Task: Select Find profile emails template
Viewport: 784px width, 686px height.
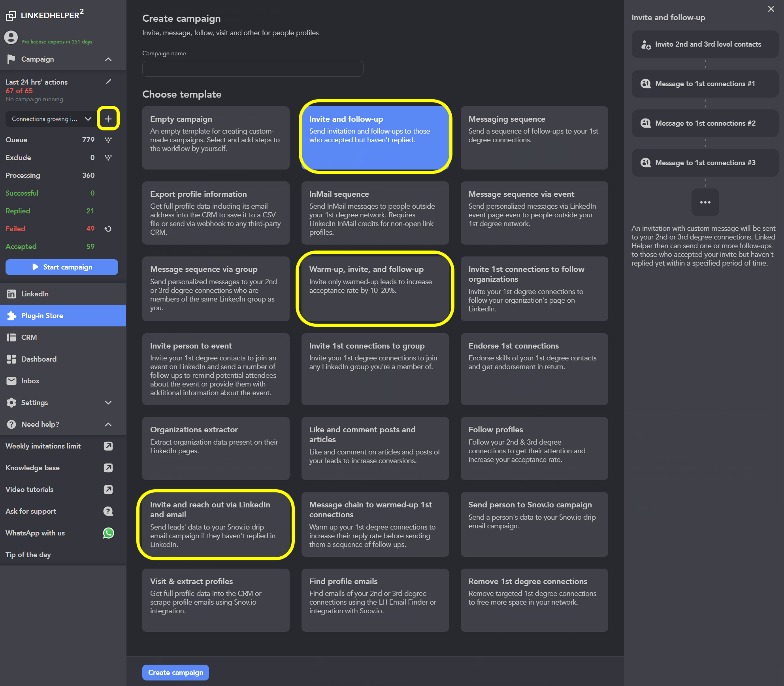Action: tap(375, 600)
